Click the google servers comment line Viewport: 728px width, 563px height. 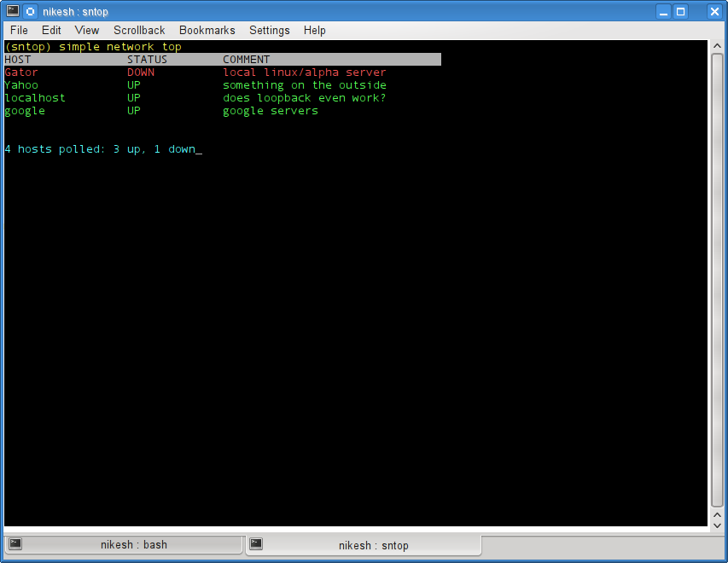pyautogui.click(x=268, y=111)
